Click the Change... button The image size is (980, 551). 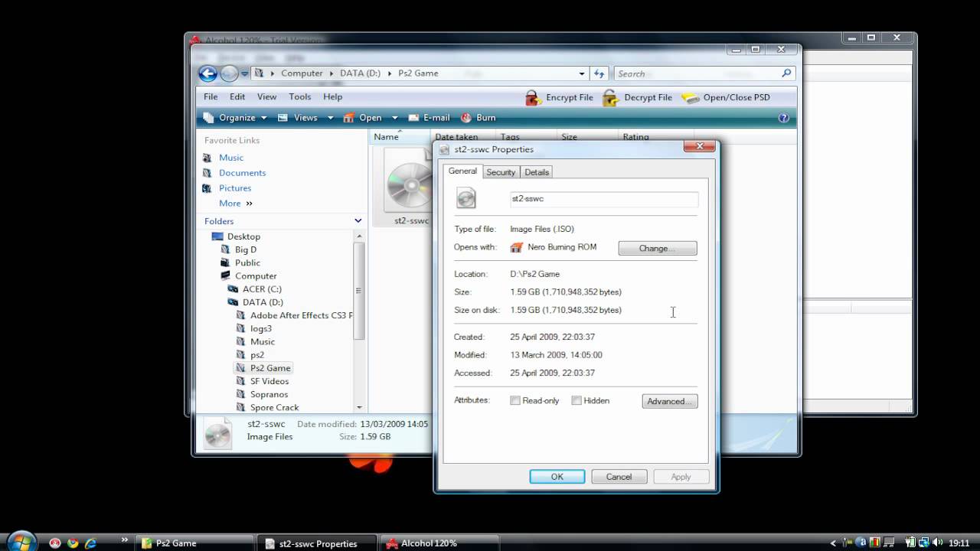point(658,249)
